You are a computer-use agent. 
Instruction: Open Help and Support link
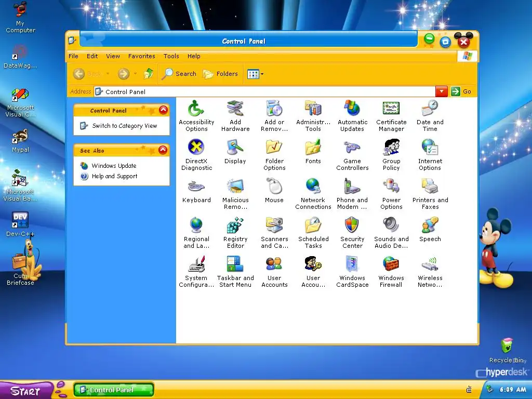click(114, 176)
